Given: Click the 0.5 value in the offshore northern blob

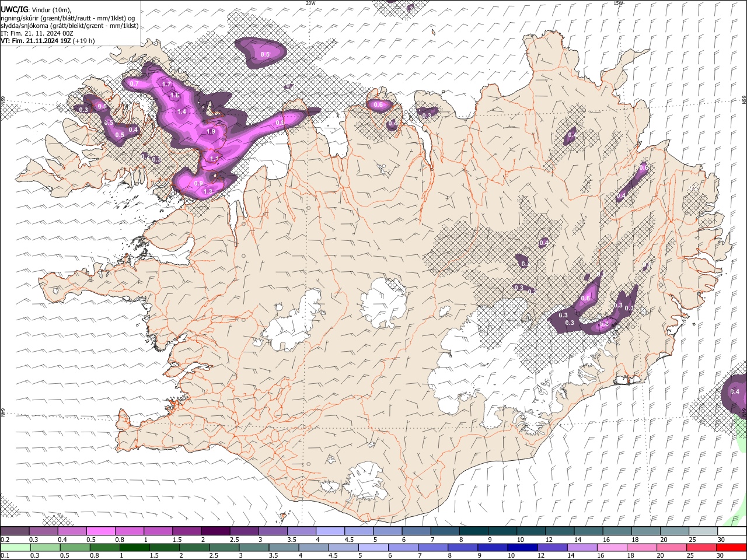Looking at the screenshot, I should pyautogui.click(x=265, y=54).
